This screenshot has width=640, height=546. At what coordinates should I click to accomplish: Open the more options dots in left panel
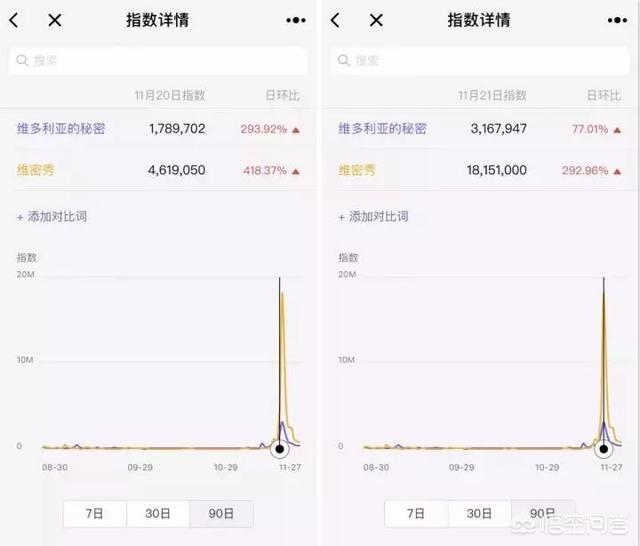click(296, 20)
